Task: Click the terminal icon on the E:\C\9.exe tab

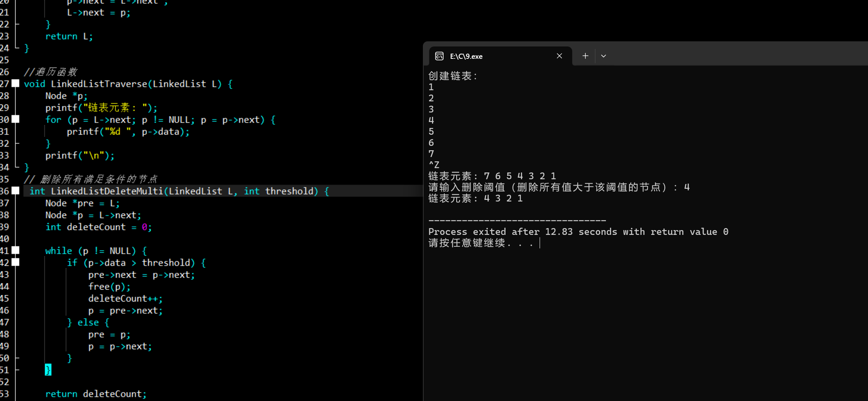Action: [439, 56]
